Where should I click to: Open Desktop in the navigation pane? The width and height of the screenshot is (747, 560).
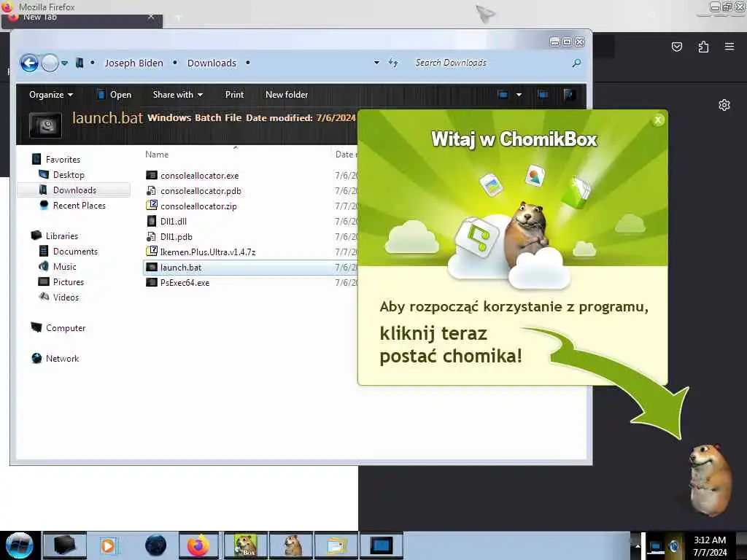[69, 175]
